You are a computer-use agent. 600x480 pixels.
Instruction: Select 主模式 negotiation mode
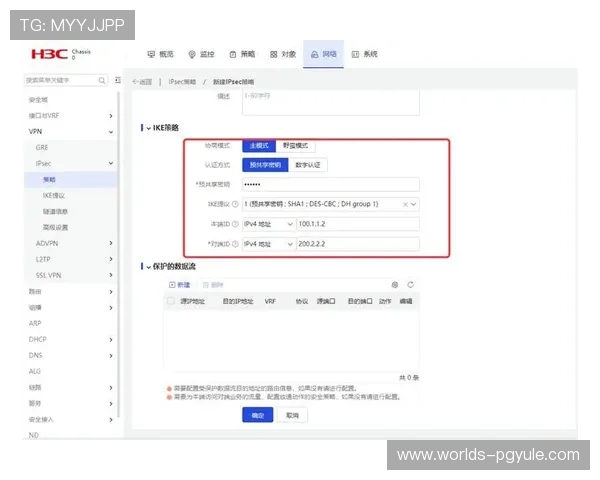pos(259,146)
